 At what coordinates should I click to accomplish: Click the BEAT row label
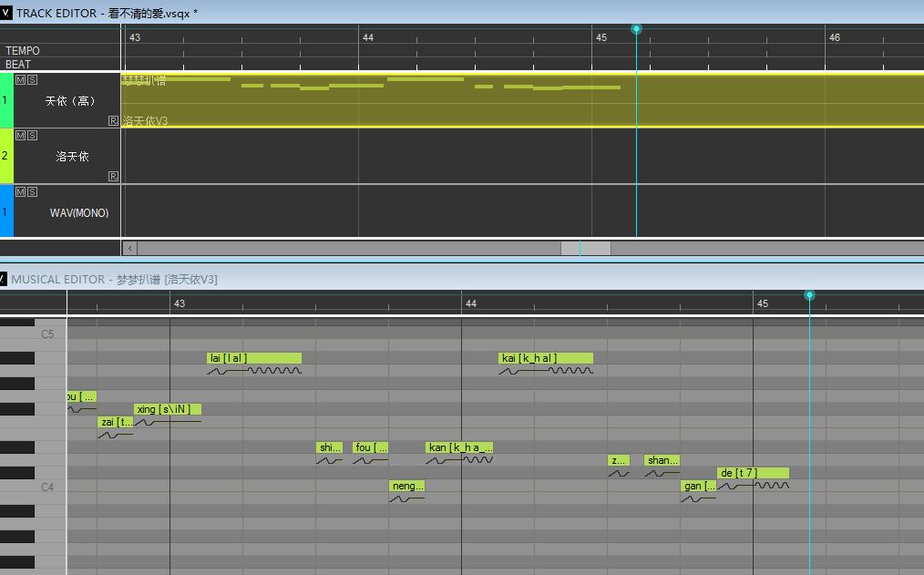point(17,64)
